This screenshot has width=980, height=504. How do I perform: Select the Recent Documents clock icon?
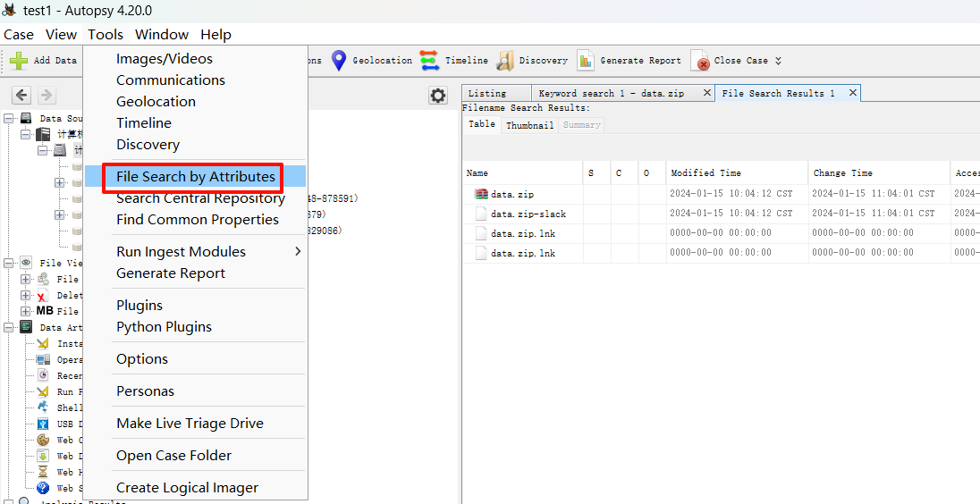43,375
